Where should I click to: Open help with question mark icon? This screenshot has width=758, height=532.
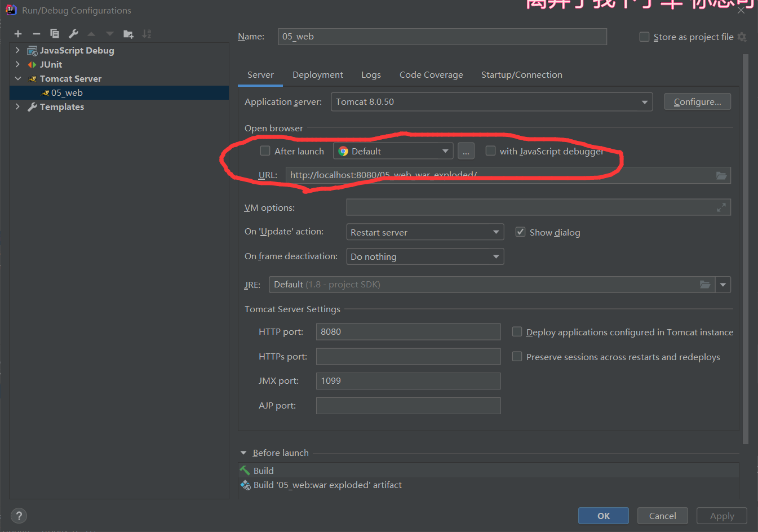click(19, 516)
